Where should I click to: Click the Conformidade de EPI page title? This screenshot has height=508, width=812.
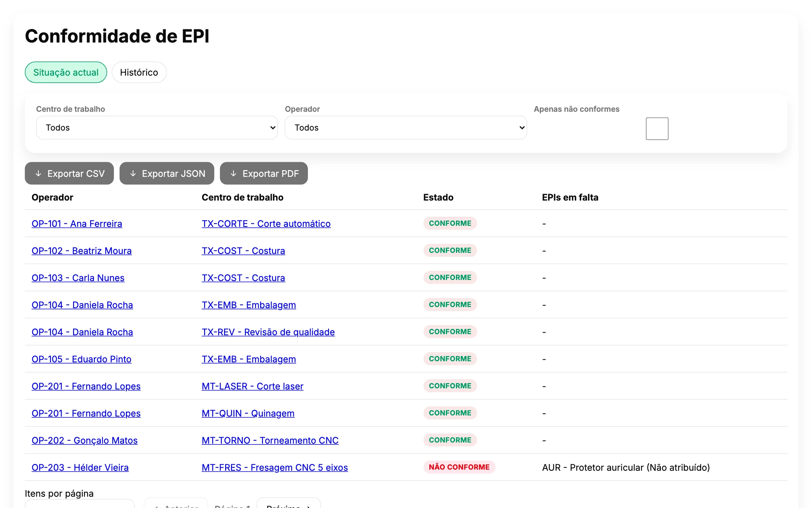[117, 36]
